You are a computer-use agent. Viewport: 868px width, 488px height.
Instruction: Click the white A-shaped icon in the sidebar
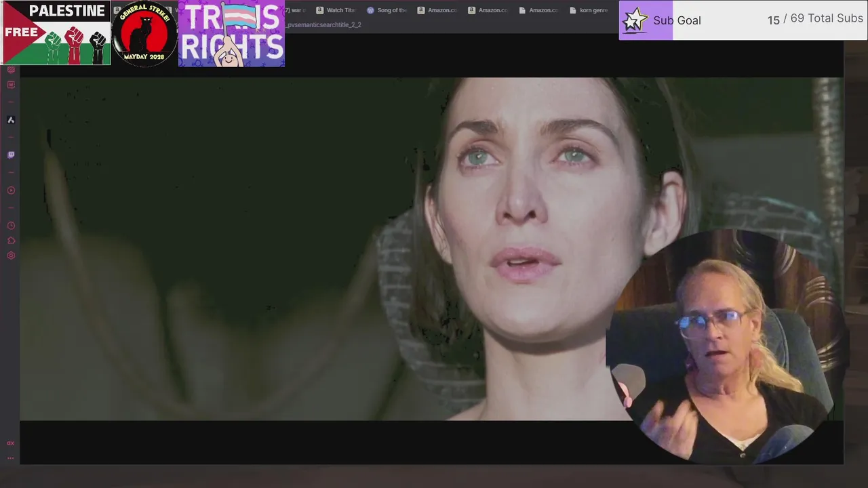[x=11, y=120]
